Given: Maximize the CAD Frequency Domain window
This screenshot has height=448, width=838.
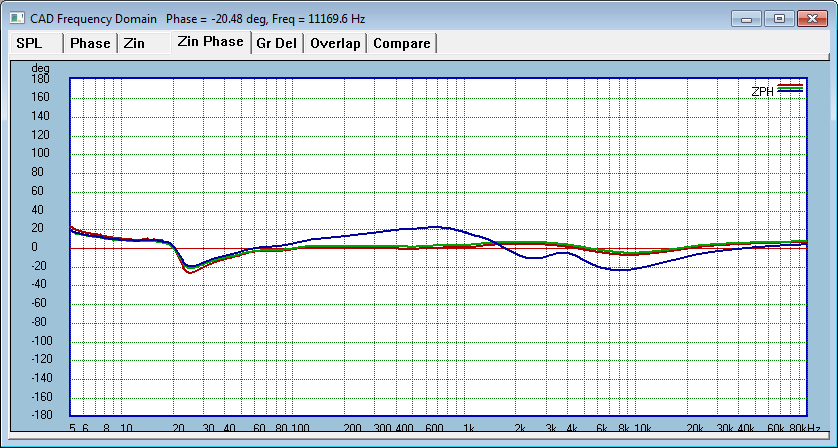Looking at the screenshot, I should 779,19.
